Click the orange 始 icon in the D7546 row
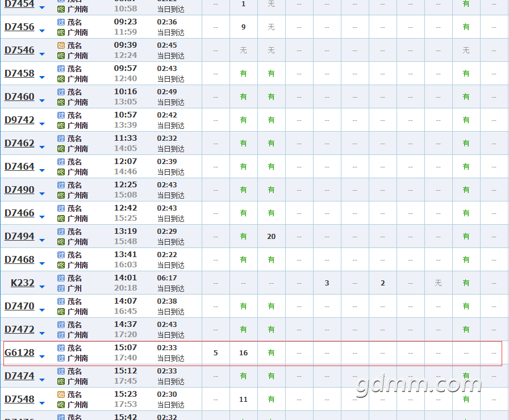The width and height of the screenshot is (509, 420). pos(61,45)
